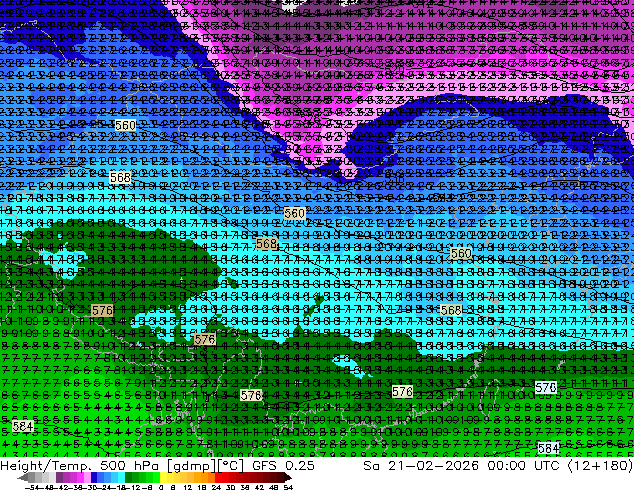634x490 pixels.
Task: Click the date '21-02-2026' text
Action: click(x=433, y=465)
